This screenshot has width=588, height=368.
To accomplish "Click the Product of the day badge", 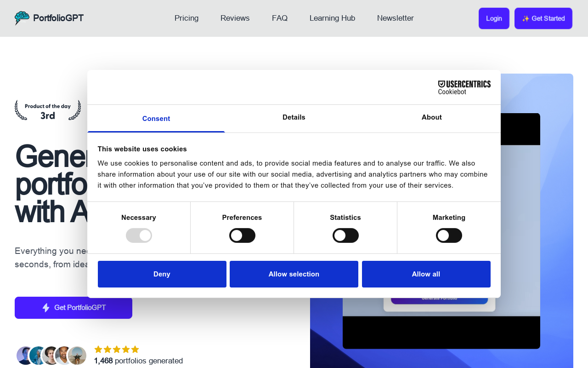I will click(48, 110).
